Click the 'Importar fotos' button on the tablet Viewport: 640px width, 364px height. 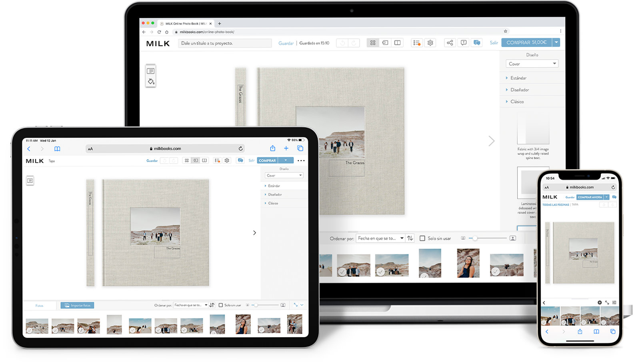point(78,306)
